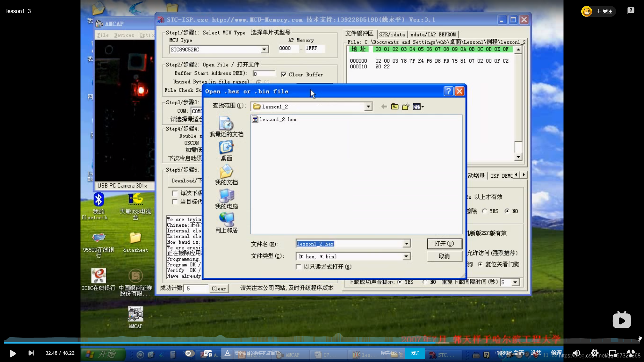Open the file type (*.hex, *.bin) dropdown
This screenshot has width=644, height=362.
[x=406, y=256]
